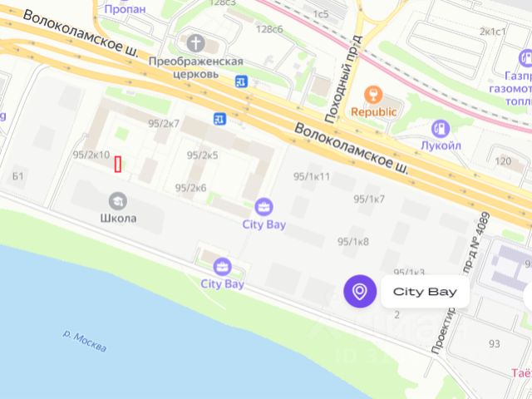Click the Лукойл gas station icon

point(441,129)
